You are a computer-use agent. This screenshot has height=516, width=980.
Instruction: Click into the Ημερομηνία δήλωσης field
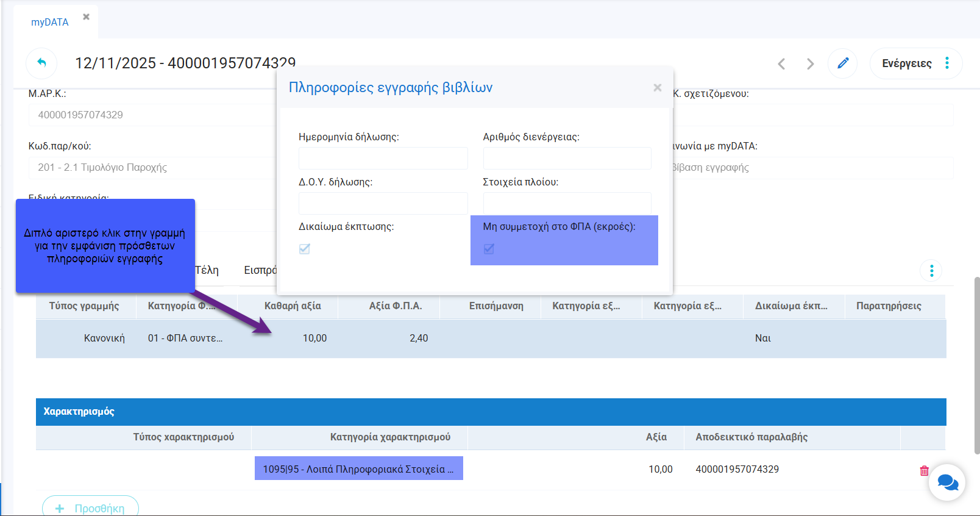tap(383, 159)
